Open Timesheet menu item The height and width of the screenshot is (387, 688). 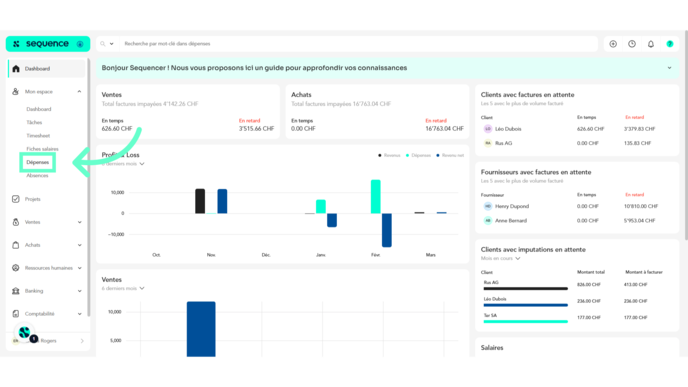point(38,136)
